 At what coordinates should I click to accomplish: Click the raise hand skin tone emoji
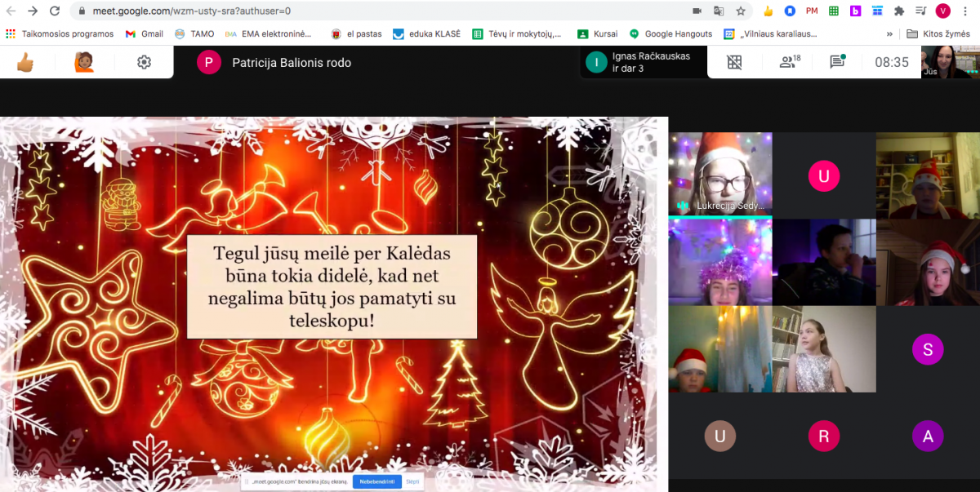[x=84, y=62]
